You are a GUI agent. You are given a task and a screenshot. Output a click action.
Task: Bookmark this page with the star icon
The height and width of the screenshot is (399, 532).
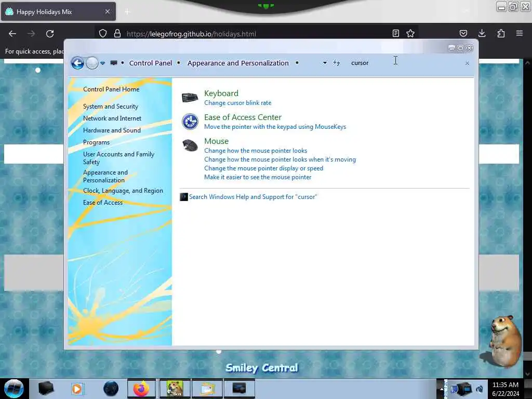pyautogui.click(x=410, y=33)
